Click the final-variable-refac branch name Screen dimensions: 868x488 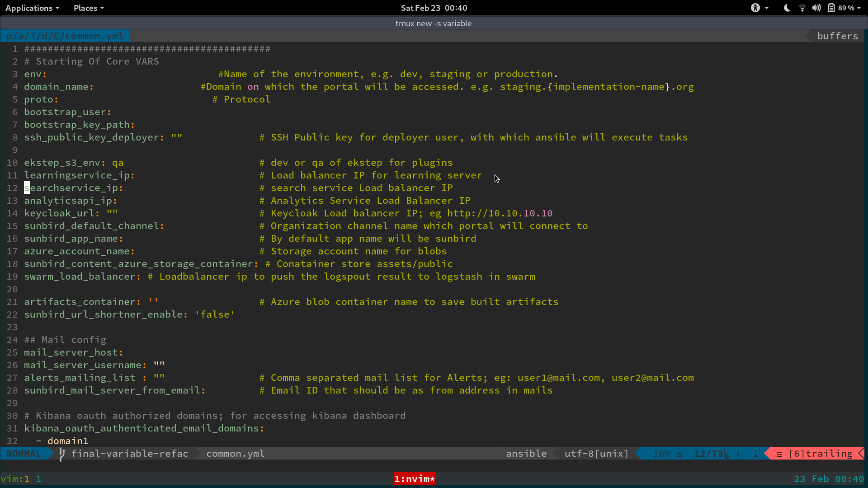click(130, 453)
